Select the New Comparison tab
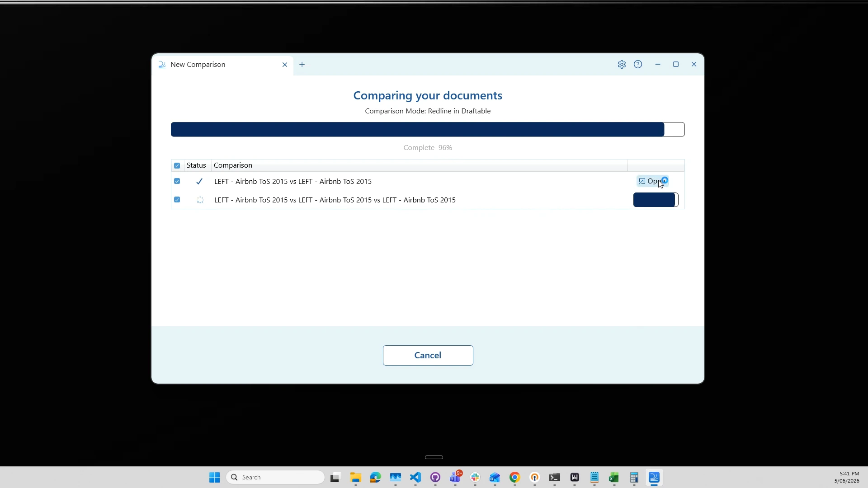Screen dimensions: 868x488 click(x=222, y=65)
